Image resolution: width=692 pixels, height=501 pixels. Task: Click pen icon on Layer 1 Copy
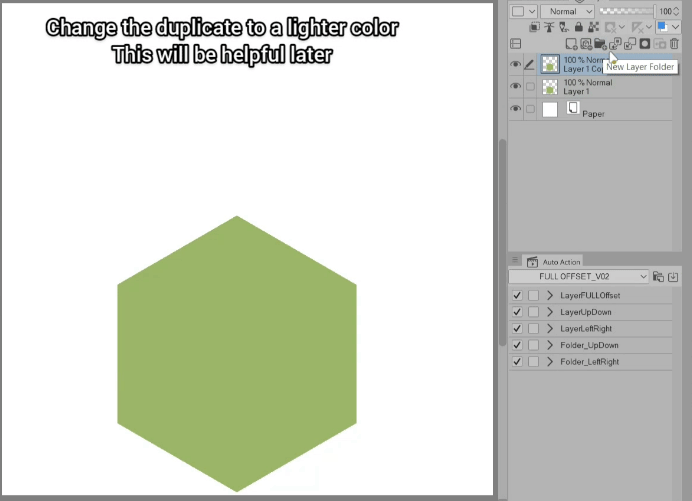(x=529, y=65)
